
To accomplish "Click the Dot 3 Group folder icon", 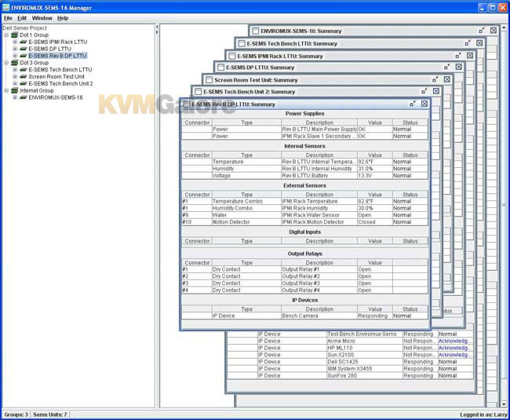I will [x=14, y=63].
